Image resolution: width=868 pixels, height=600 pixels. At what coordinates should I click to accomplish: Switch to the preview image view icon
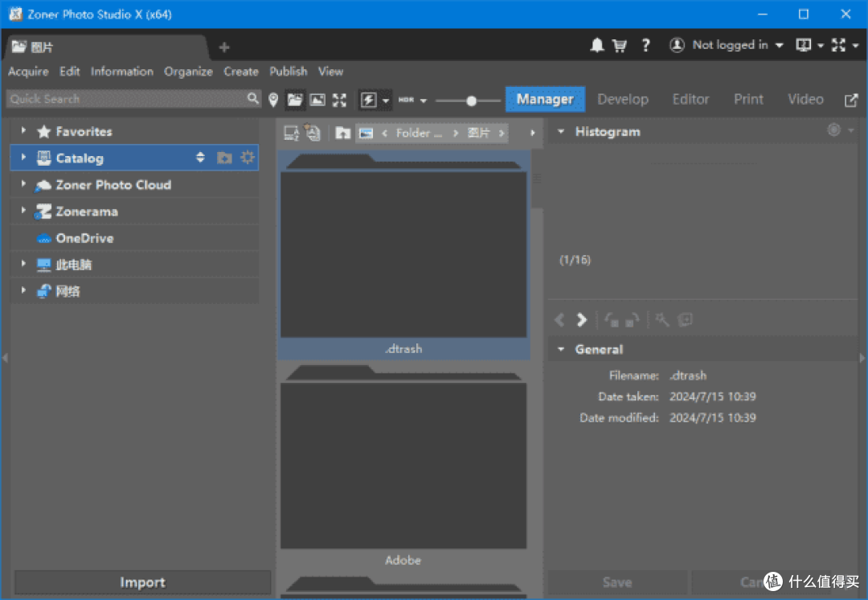pyautogui.click(x=317, y=100)
